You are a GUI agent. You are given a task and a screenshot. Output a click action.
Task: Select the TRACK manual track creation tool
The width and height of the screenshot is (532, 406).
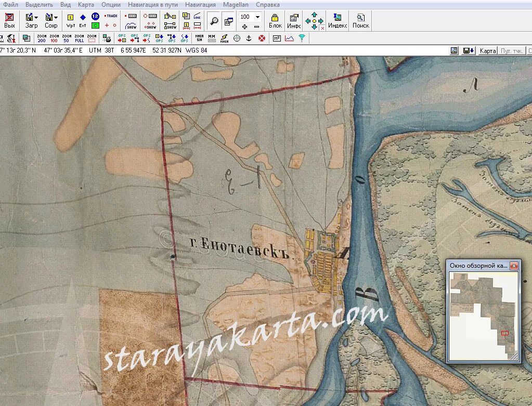click(x=111, y=16)
